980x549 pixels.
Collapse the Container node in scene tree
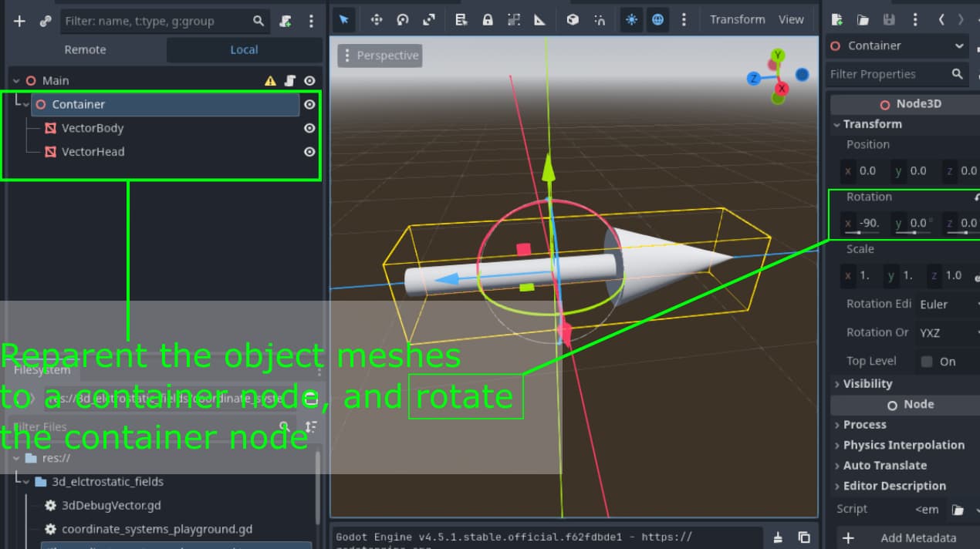click(x=27, y=104)
